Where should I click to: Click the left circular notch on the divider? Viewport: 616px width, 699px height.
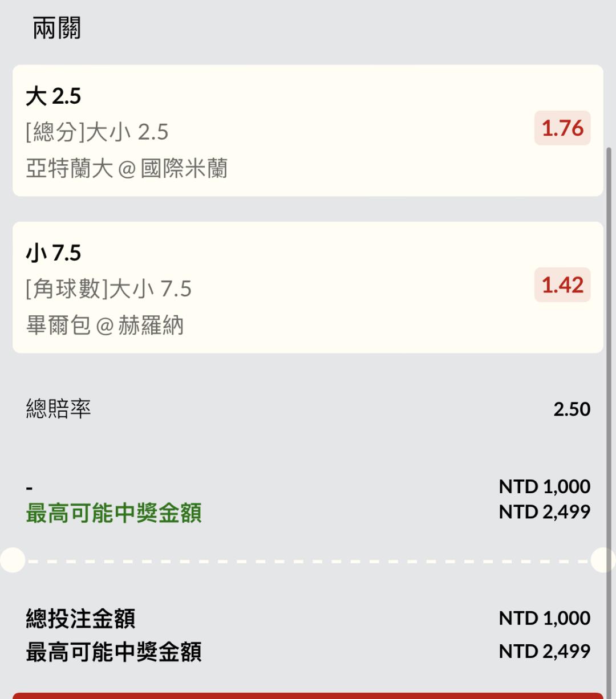click(x=13, y=560)
